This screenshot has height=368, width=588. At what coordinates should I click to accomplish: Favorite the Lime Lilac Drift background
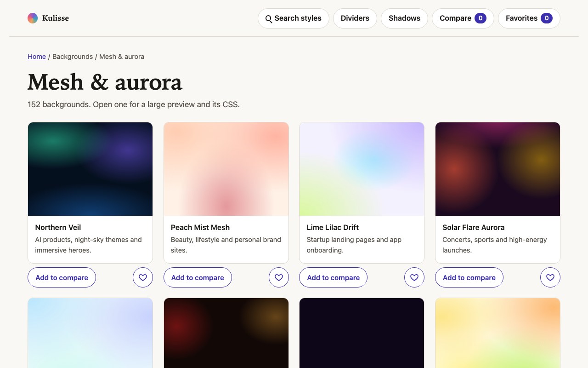[414, 277]
